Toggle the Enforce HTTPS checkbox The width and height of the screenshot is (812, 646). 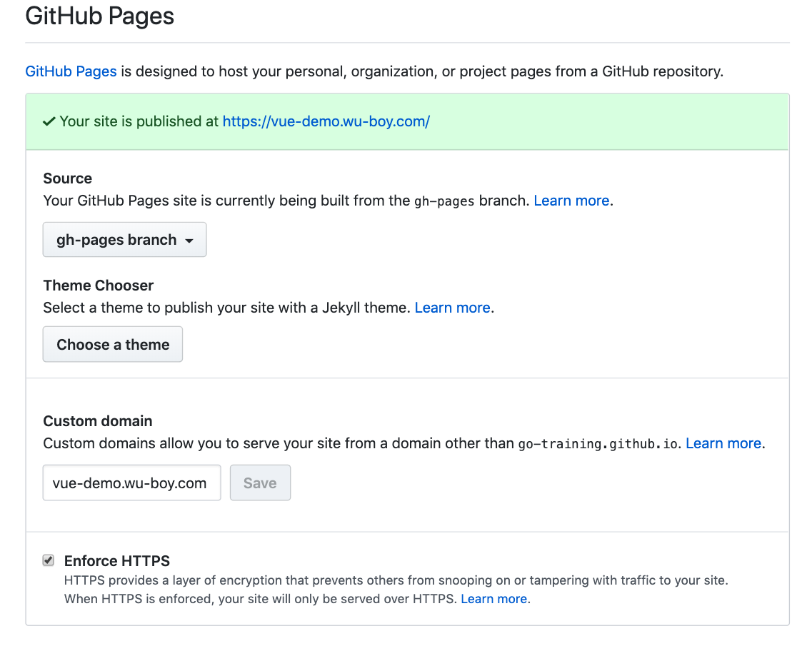[48, 560]
